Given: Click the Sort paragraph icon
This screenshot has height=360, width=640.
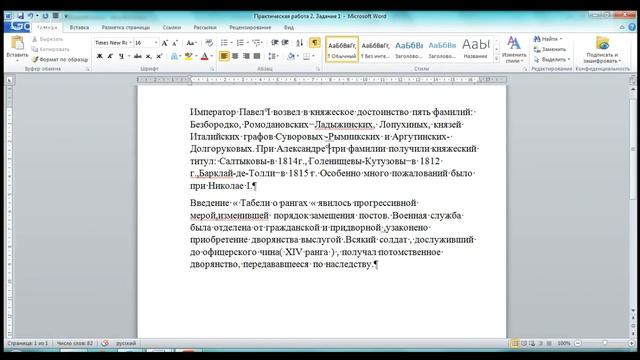Looking at the screenshot, I should 300,43.
